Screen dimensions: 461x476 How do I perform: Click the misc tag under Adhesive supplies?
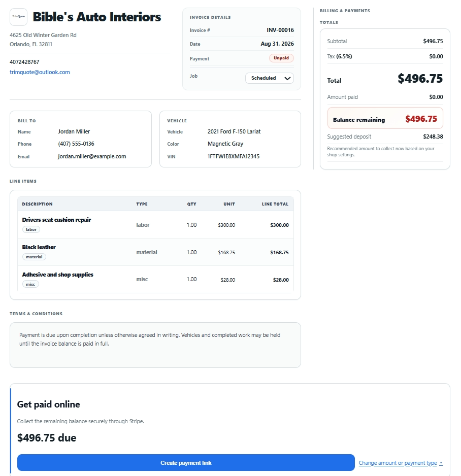30,284
